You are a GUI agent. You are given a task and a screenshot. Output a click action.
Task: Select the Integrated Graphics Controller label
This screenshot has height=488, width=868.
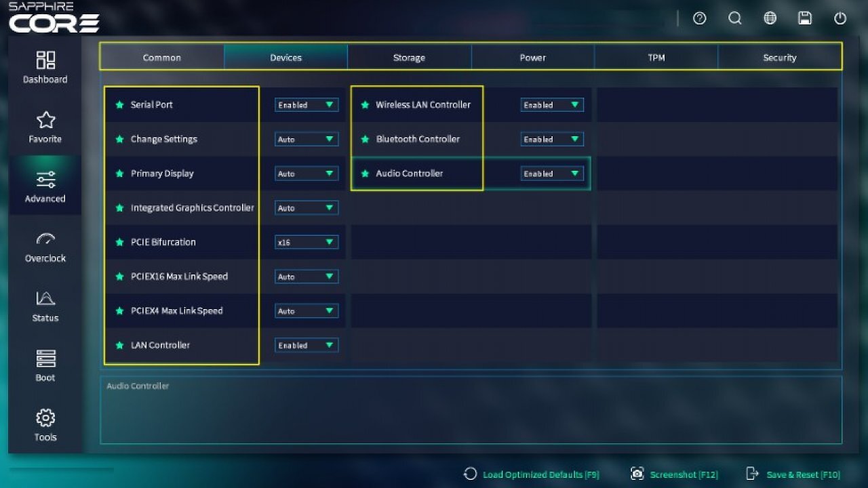193,207
